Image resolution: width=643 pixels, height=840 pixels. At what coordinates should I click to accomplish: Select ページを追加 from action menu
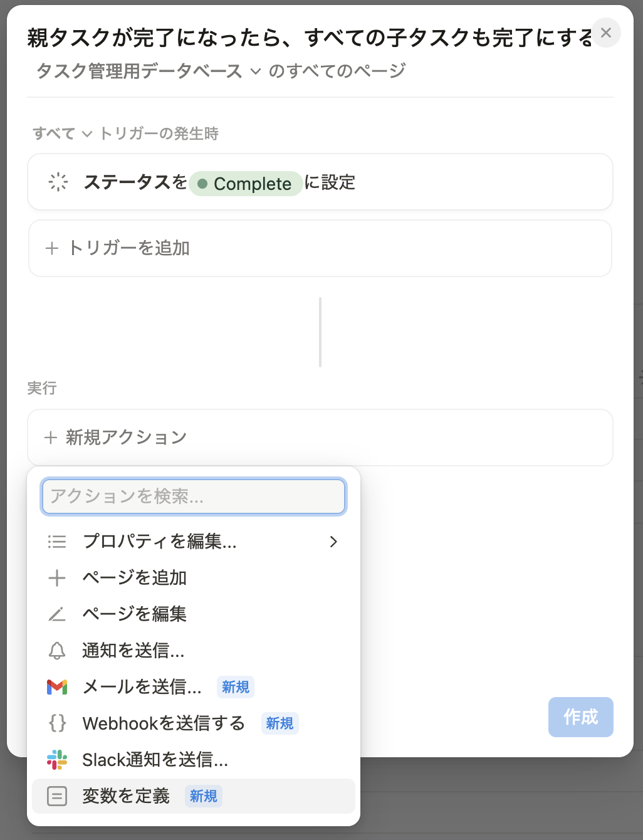pos(194,578)
